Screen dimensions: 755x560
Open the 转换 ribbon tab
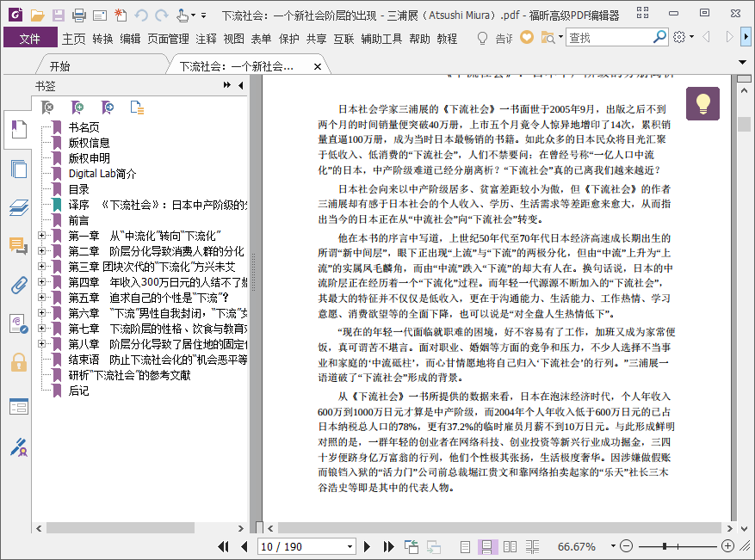point(102,39)
